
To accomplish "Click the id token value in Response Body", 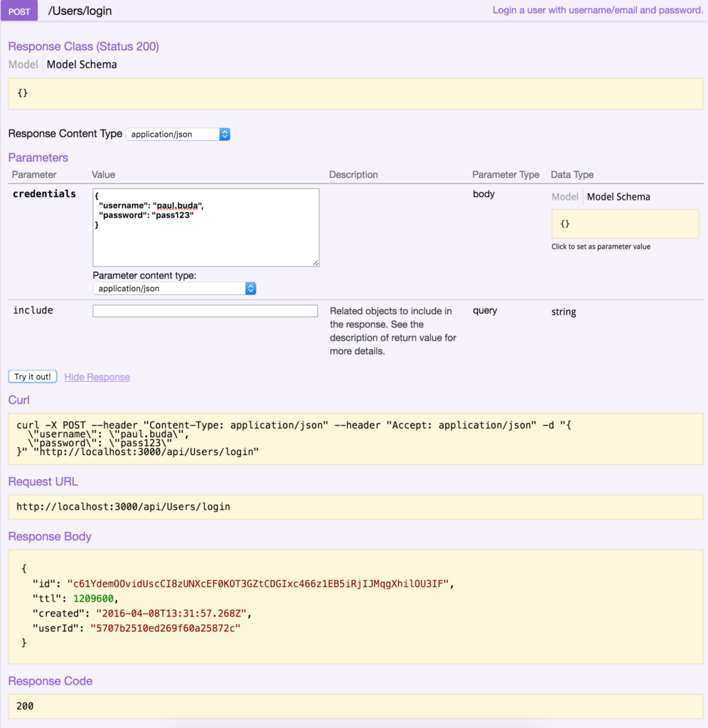I will pyautogui.click(x=258, y=584).
